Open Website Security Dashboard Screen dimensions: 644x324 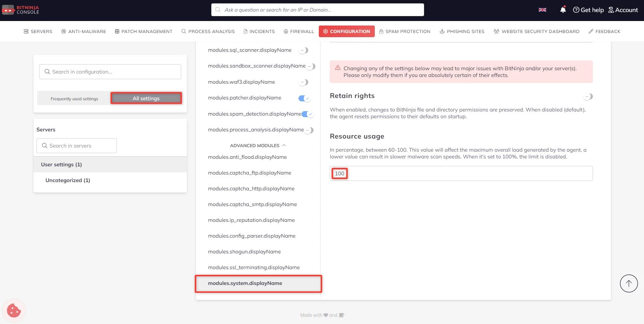(536, 32)
